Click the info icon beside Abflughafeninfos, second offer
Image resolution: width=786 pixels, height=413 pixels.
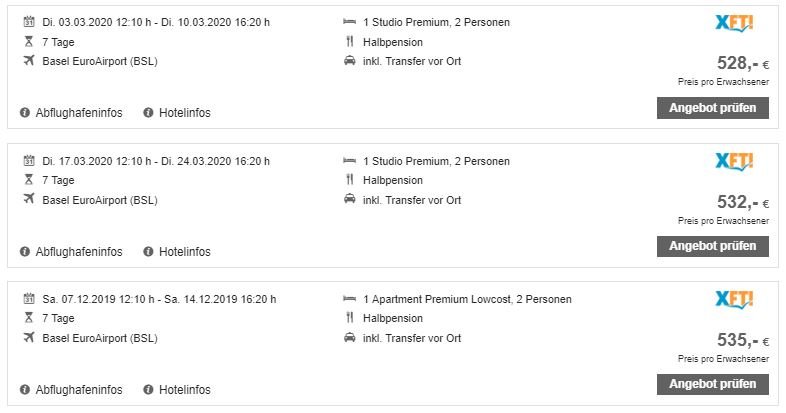click(25, 252)
